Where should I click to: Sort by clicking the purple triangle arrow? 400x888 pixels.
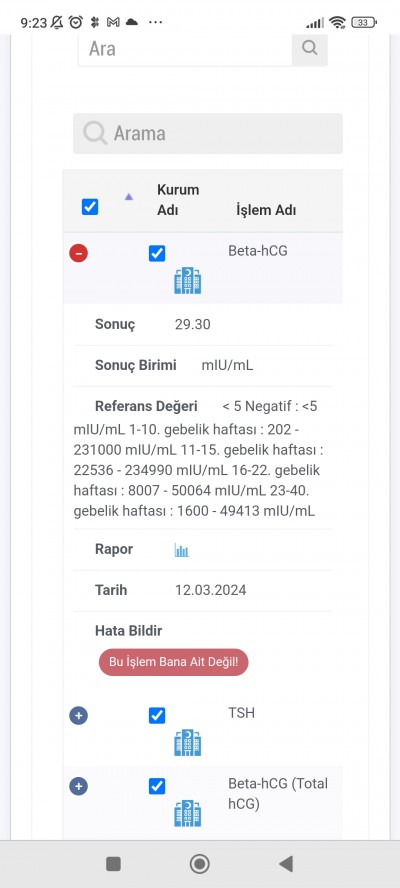point(129,197)
